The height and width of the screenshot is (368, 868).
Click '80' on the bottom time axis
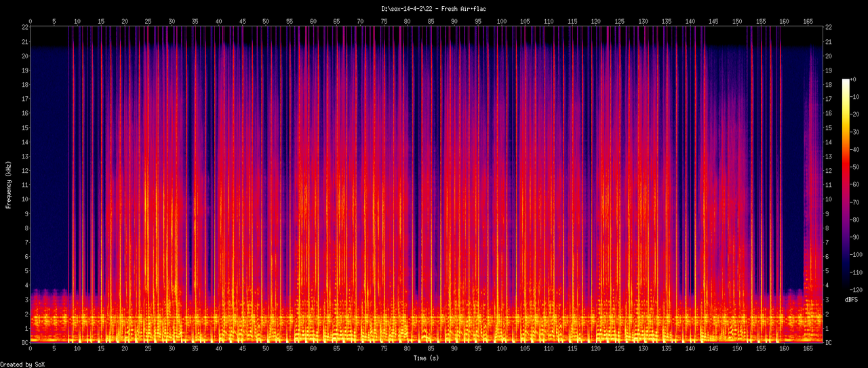[408, 350]
